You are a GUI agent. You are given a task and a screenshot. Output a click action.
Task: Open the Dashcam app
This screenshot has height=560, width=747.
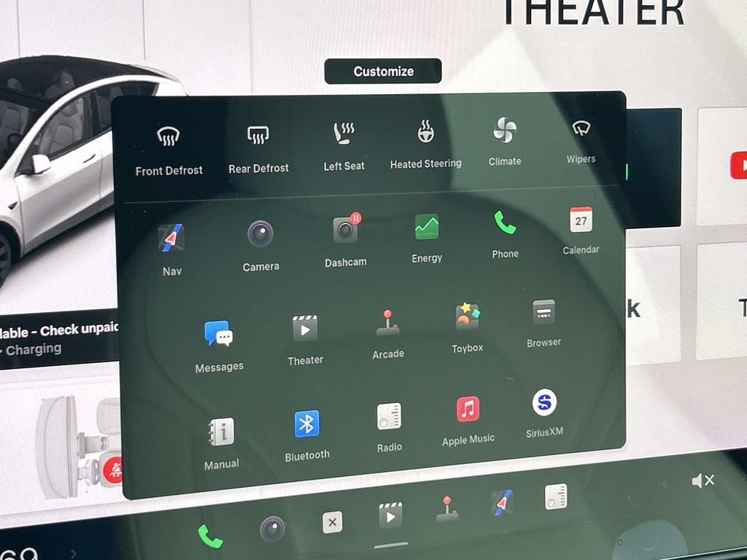pyautogui.click(x=346, y=230)
